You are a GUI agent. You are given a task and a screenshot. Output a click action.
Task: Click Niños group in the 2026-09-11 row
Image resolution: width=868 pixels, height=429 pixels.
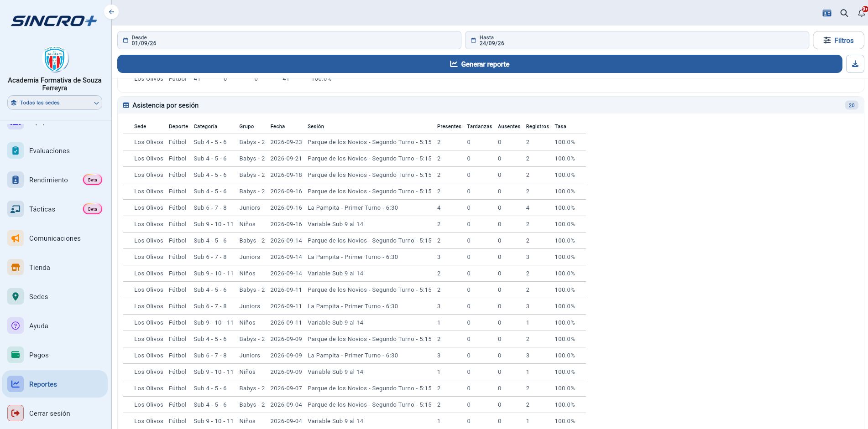pos(247,323)
